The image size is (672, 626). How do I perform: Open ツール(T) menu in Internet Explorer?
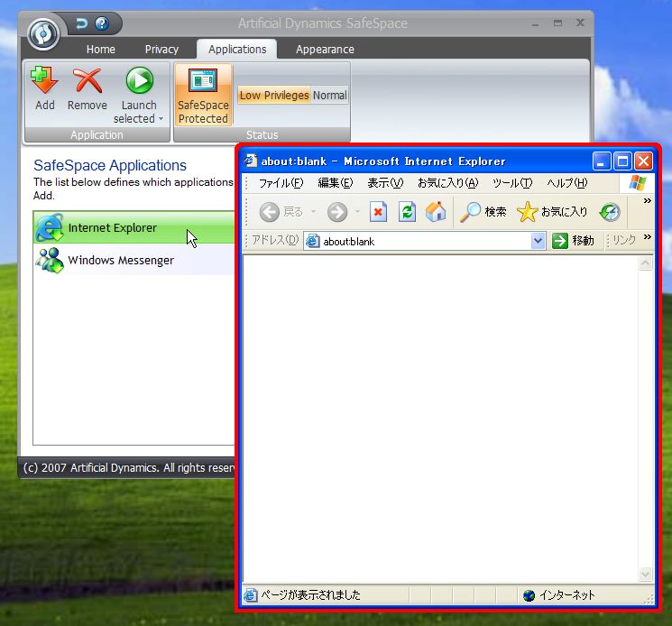[x=512, y=183]
